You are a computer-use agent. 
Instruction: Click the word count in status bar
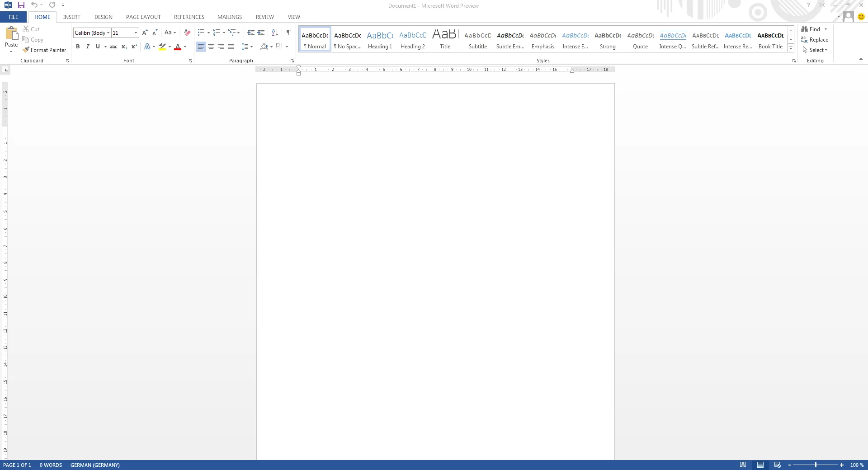(x=51, y=465)
